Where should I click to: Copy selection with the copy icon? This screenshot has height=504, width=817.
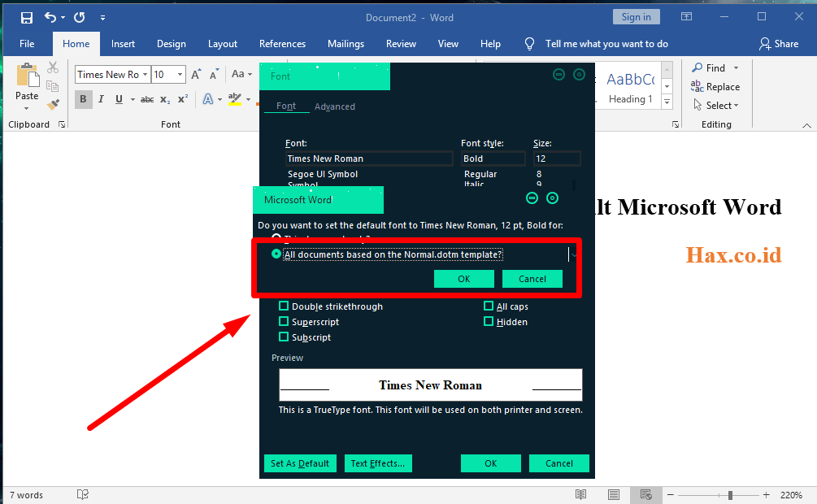click(x=53, y=86)
